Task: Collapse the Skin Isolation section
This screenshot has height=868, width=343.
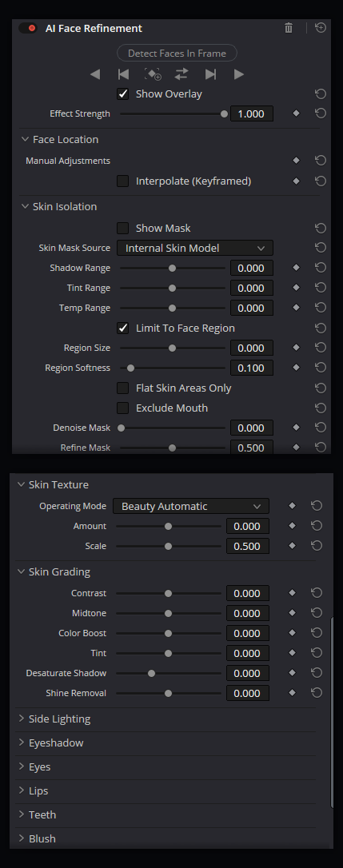Action: 25,206
